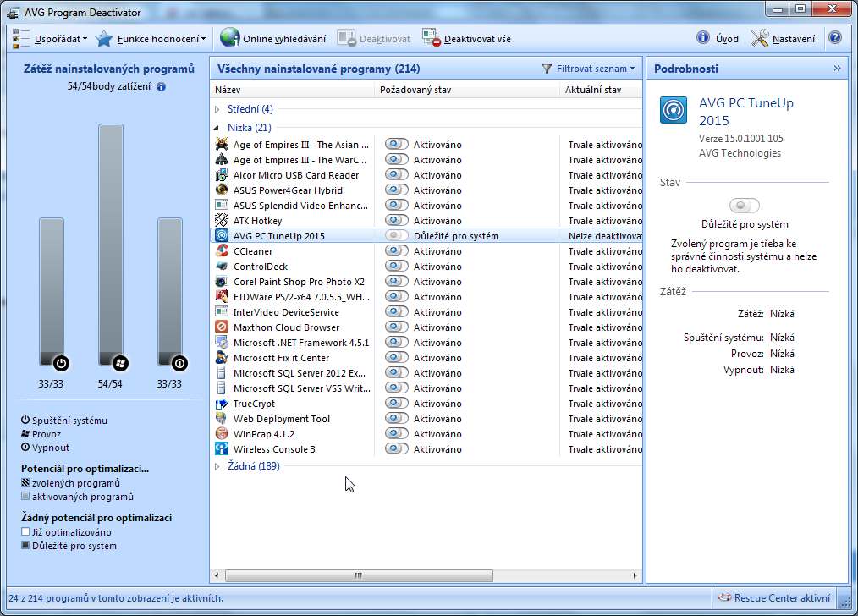Click the Online vyhledávání globe icon
858x616 pixels.
229,38
